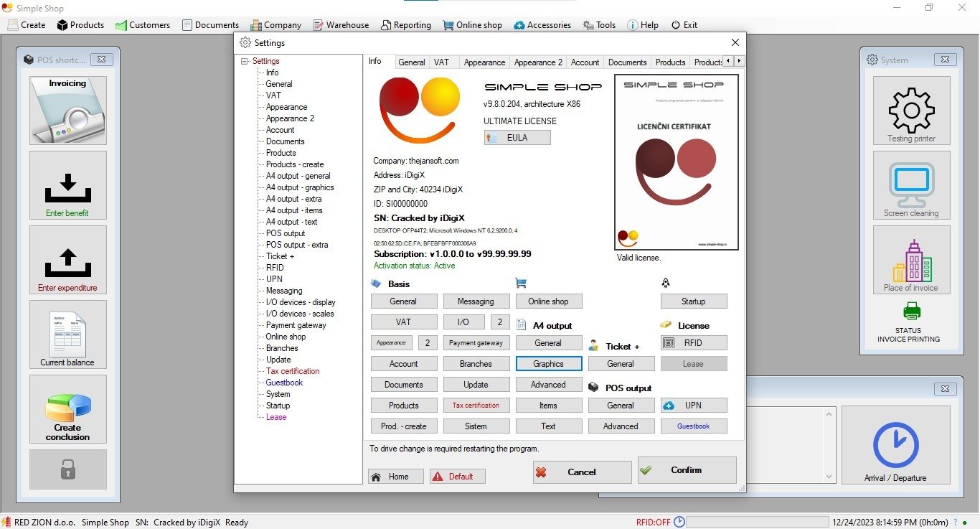980x529 pixels.
Task: Click the red Tax certification button
Action: [x=476, y=406]
